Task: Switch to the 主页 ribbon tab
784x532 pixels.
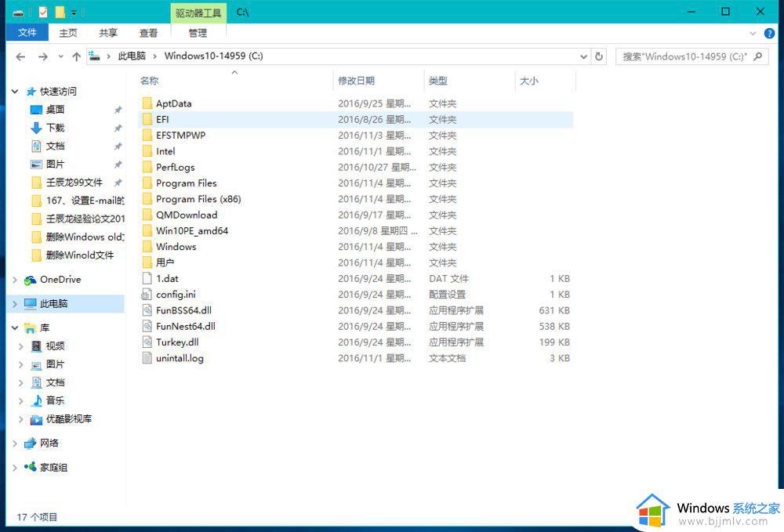Action: coord(68,33)
